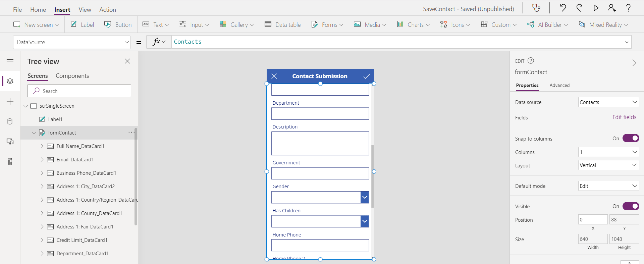This screenshot has height=264, width=644.
Task: Open the formContact more options ellipsis
Action: 131,133
